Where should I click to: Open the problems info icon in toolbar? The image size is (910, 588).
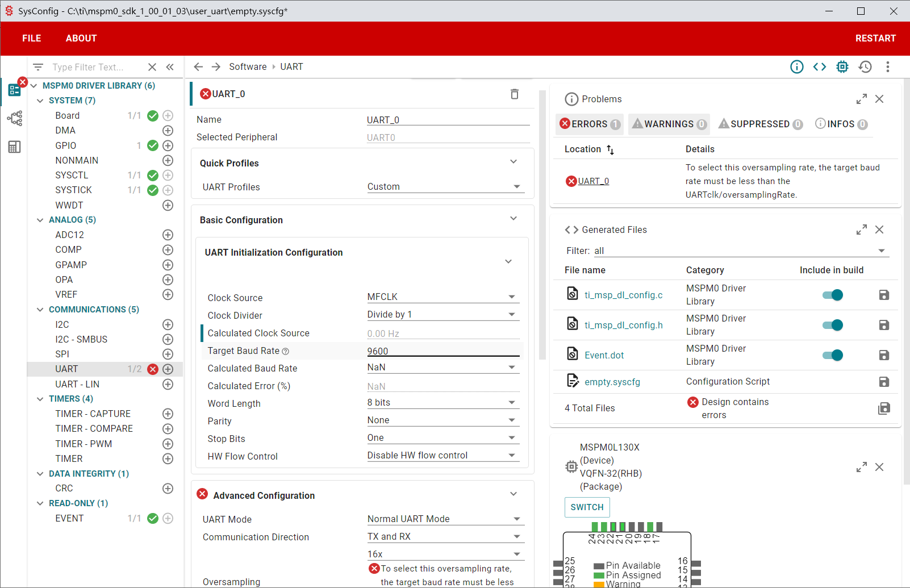[797, 67]
